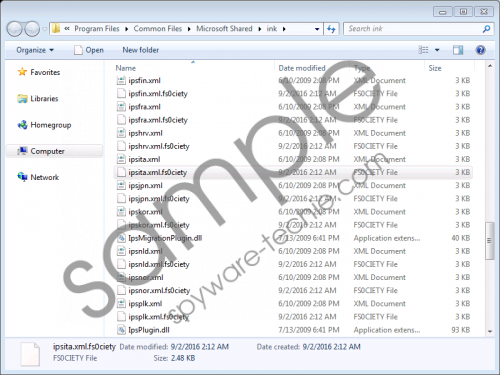Click the details pane file thumbnail

[30, 354]
